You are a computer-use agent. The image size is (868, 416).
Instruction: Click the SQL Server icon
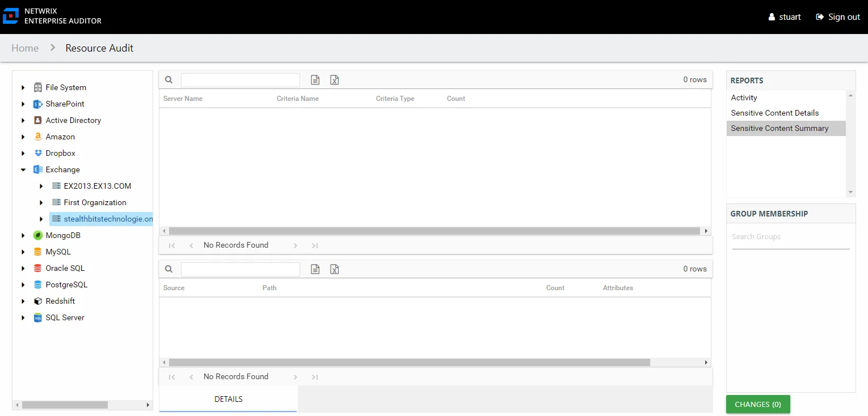point(38,317)
